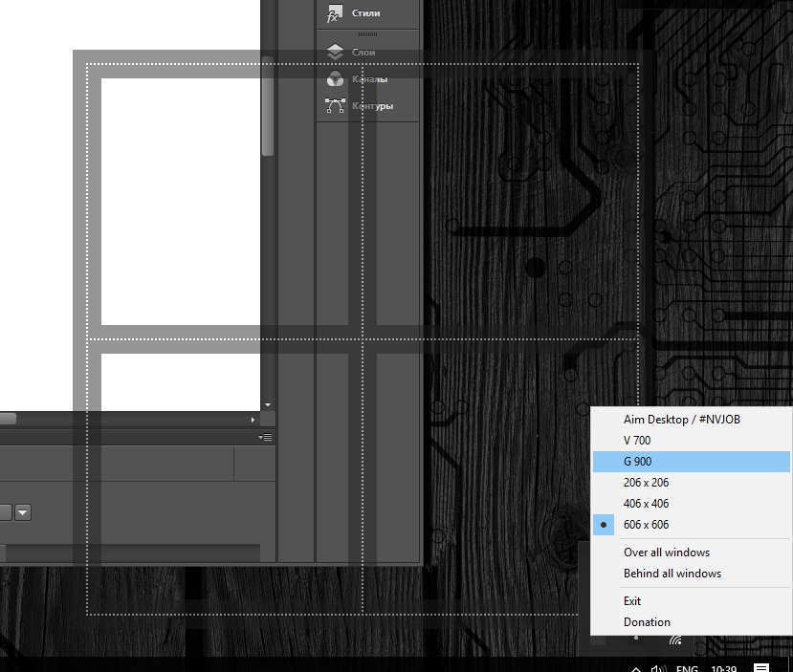The image size is (793, 672).
Task: Select the 606 x 606 size radio option
Action: pyautogui.click(x=691, y=525)
